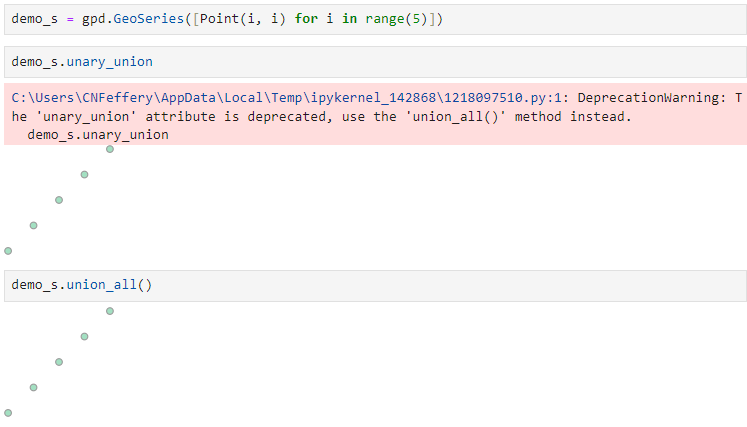The height and width of the screenshot is (427, 747).
Task: Click the second-lowest point in the union_all() plot
Action: (x=33, y=387)
